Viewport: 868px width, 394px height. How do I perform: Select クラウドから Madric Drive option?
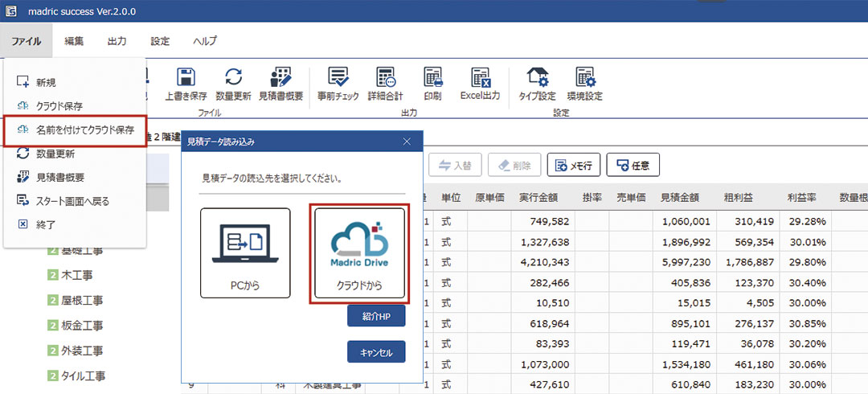(x=359, y=253)
